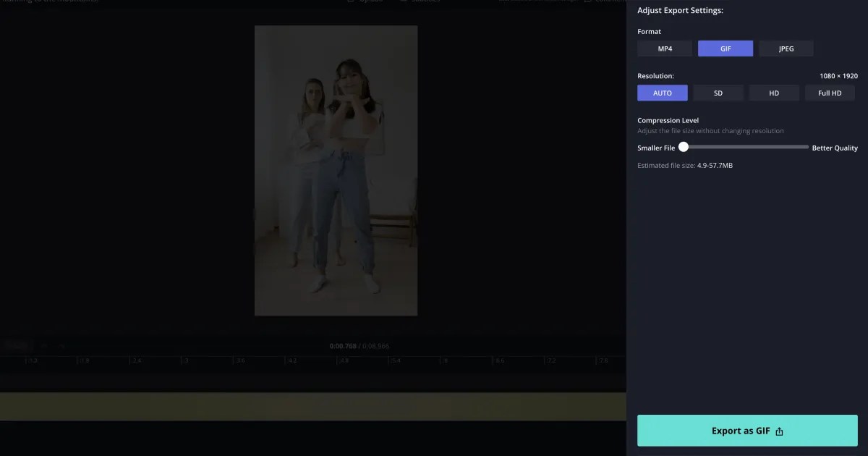
Task: Select the video clip on the timeline
Action: click(311, 405)
